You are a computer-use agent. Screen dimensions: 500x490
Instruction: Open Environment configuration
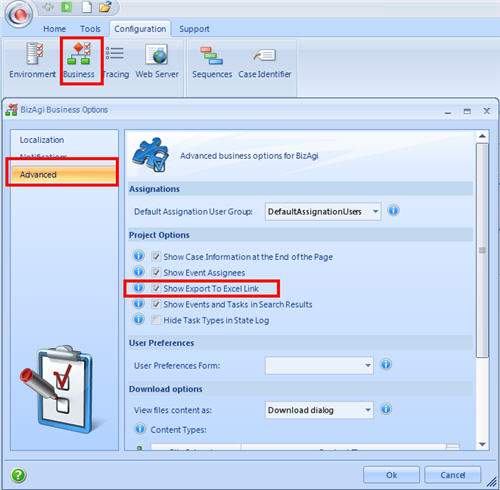pyautogui.click(x=33, y=60)
